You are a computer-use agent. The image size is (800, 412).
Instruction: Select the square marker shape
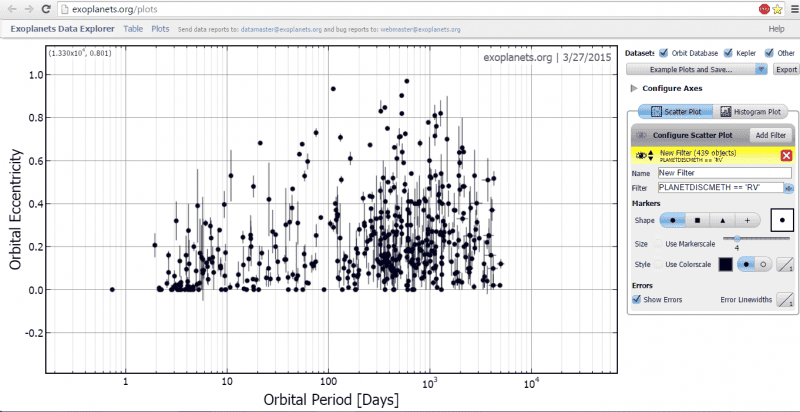[699, 219]
